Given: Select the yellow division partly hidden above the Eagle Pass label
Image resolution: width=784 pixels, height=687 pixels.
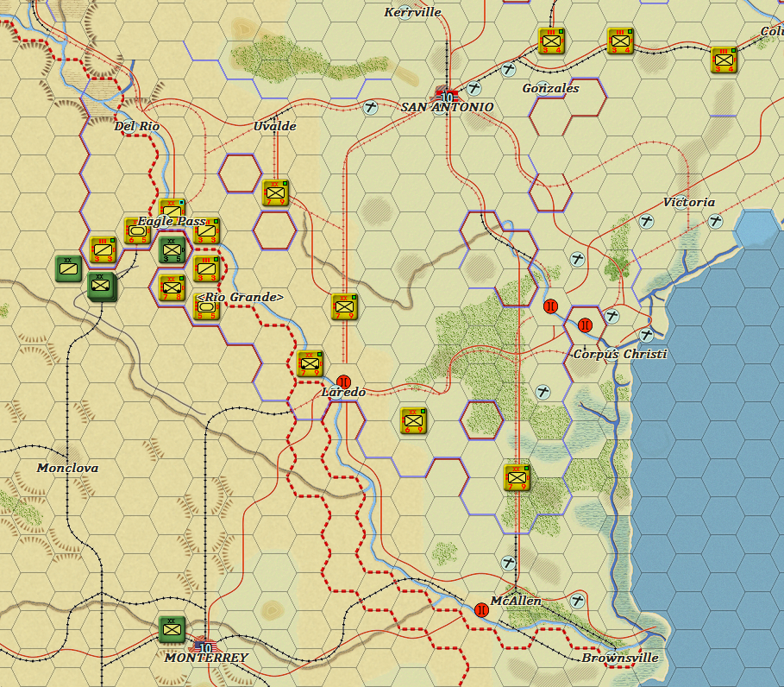Looking at the screenshot, I should [172, 207].
